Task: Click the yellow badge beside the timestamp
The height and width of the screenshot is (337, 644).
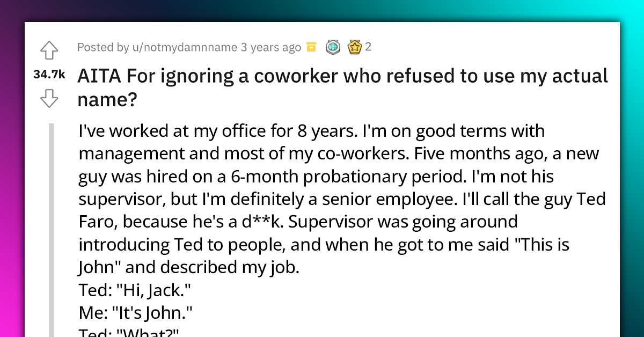Action: click(x=310, y=47)
